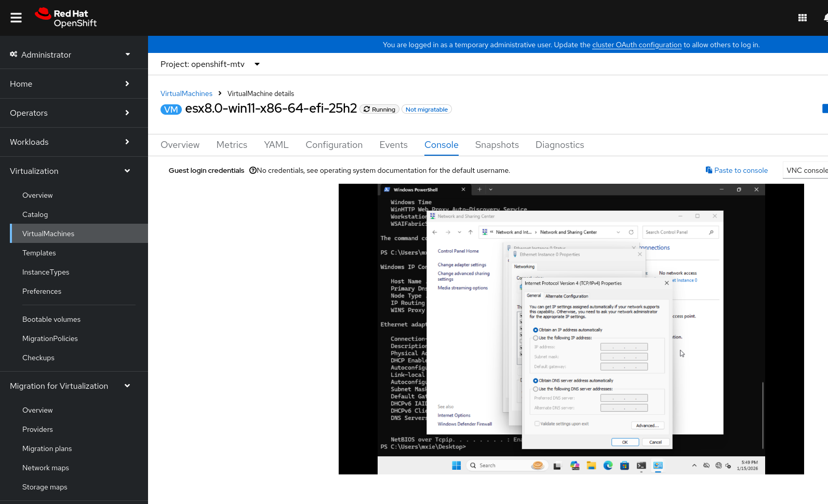This screenshot has width=828, height=504.
Task: Open Windows Defender Firewall link
Action: [464, 424]
